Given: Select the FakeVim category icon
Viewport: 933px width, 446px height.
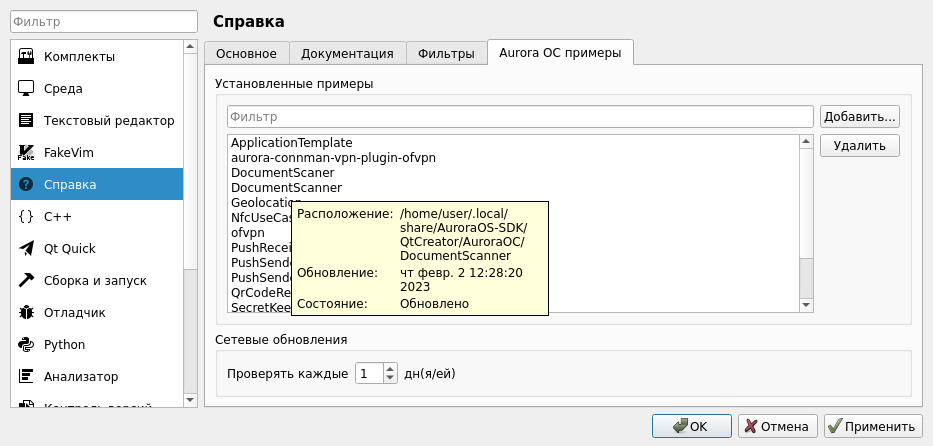Looking at the screenshot, I should click(x=27, y=152).
